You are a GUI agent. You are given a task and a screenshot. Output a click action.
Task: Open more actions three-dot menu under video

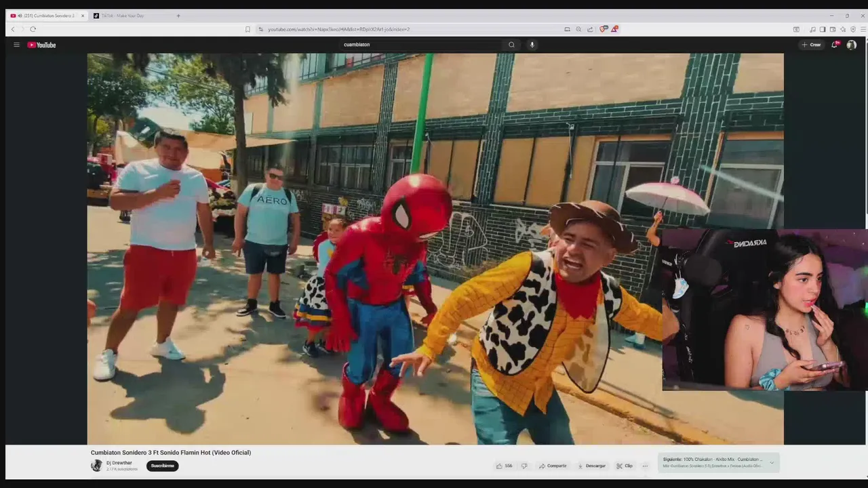[645, 466]
